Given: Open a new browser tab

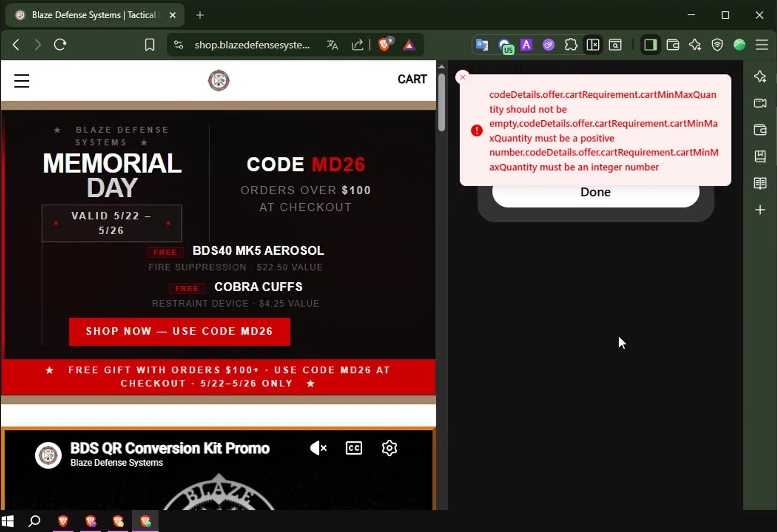Looking at the screenshot, I should click(x=200, y=16).
